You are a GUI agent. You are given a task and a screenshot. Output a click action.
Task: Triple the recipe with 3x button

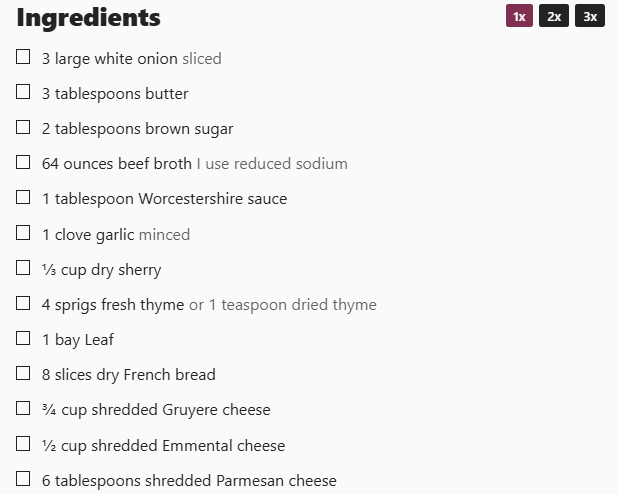coord(590,16)
